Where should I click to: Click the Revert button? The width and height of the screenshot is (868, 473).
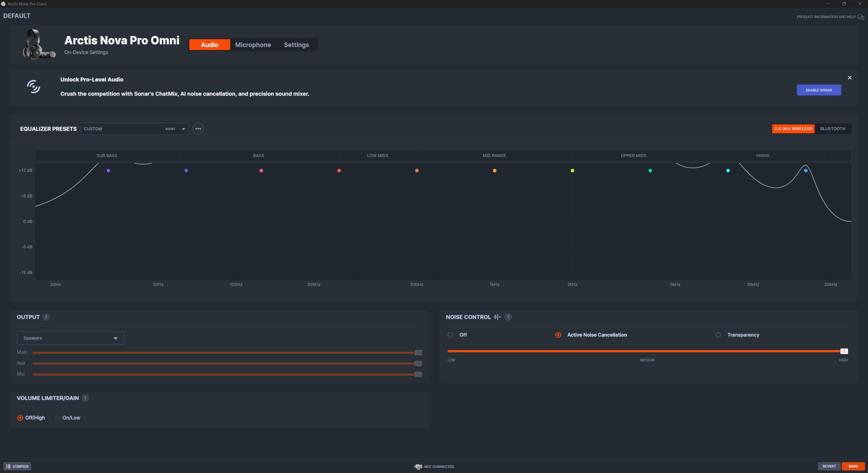pos(829,466)
